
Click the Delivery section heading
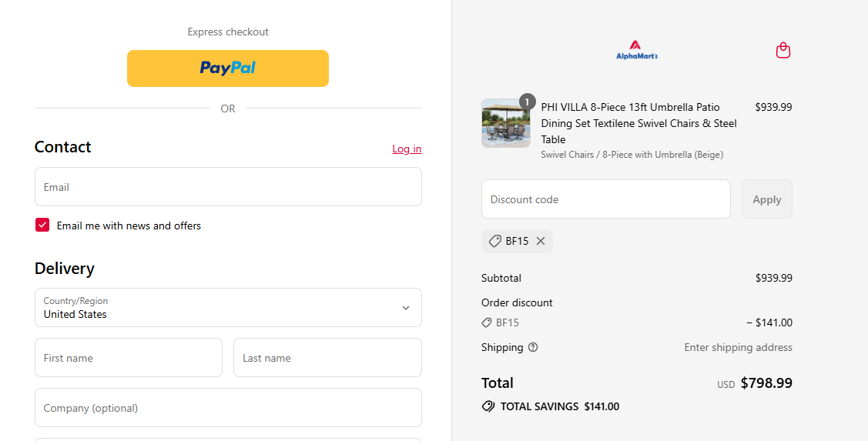pos(64,269)
